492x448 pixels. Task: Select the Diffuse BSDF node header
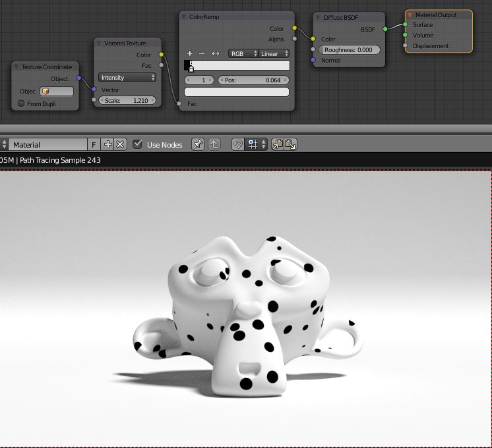349,17
